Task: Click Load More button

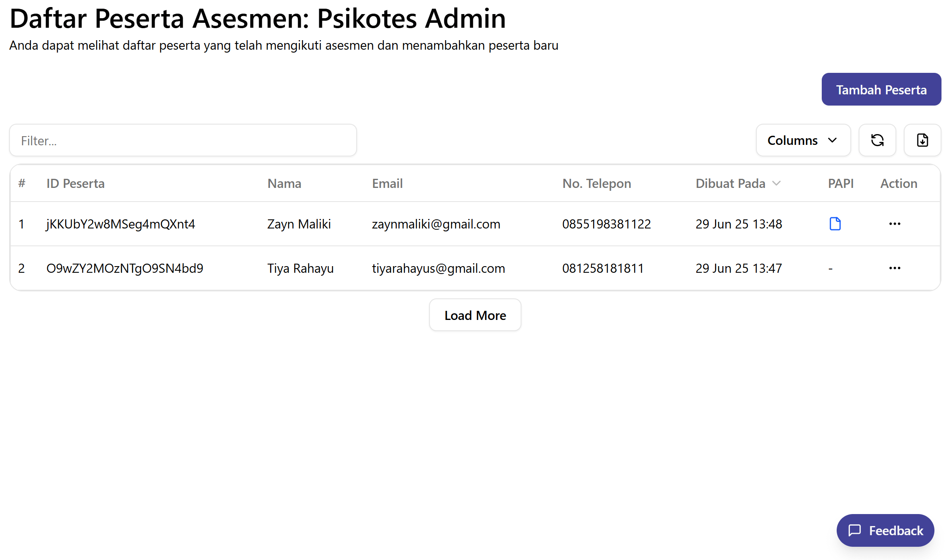Action: coord(475,315)
